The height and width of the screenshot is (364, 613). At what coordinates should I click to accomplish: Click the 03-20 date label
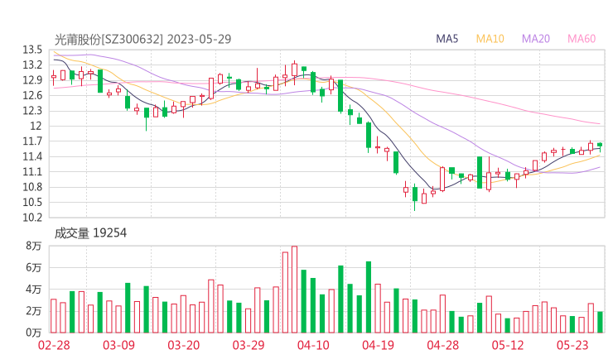[x=184, y=345]
